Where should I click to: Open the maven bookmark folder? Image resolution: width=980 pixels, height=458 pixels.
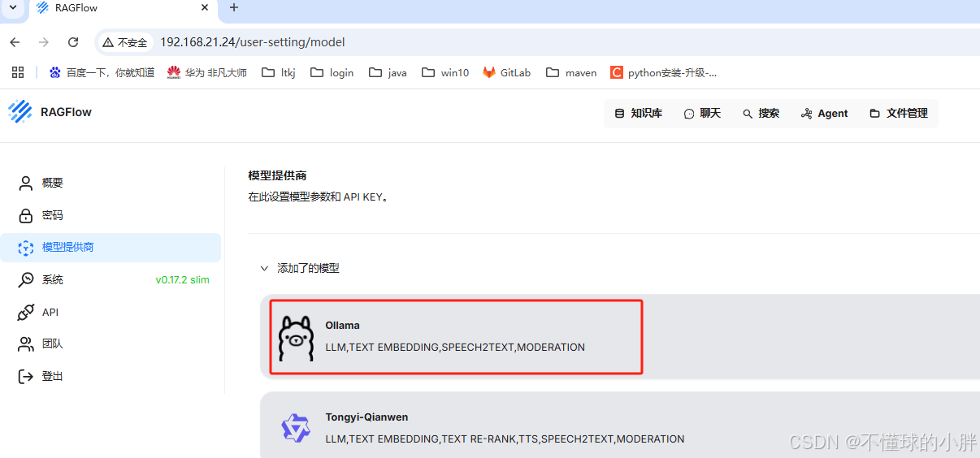571,72
